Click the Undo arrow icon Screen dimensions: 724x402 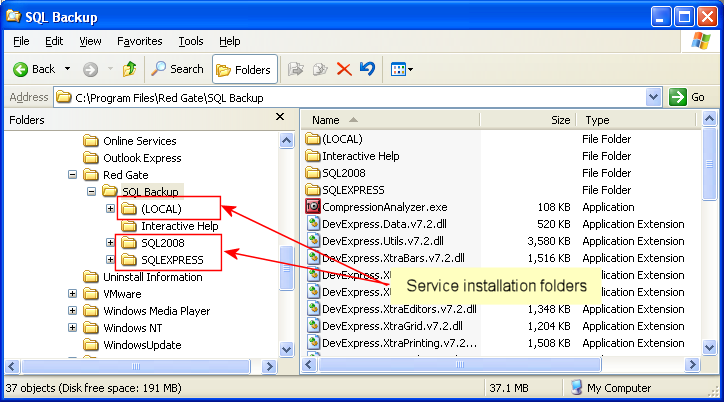pyautogui.click(x=367, y=69)
